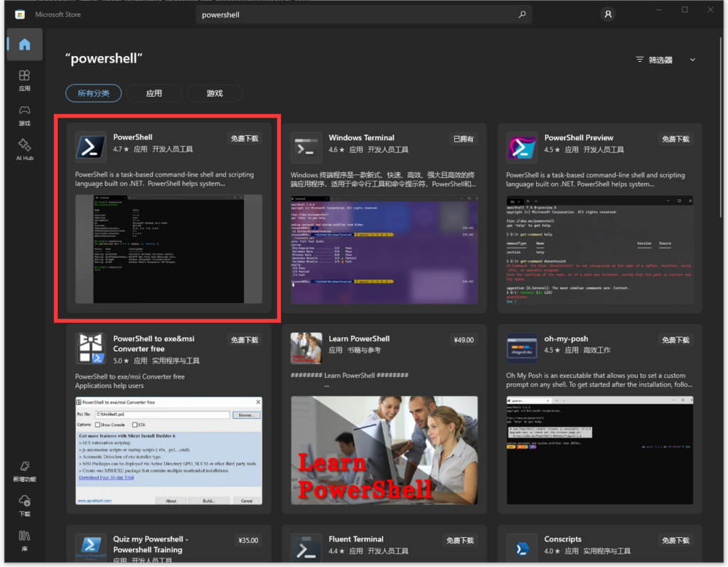Open the Converter free dialog screenshot
This screenshot has width=728, height=567.
pos(168,450)
